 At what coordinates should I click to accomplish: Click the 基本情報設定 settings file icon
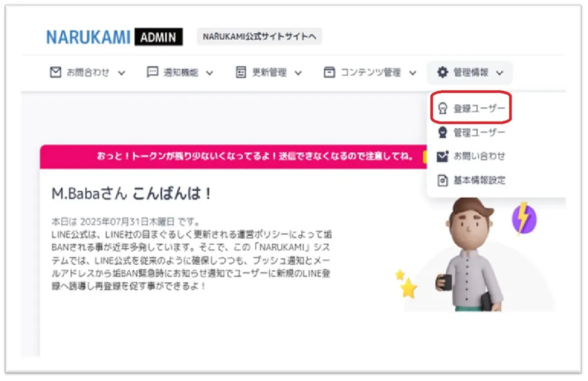(x=442, y=180)
